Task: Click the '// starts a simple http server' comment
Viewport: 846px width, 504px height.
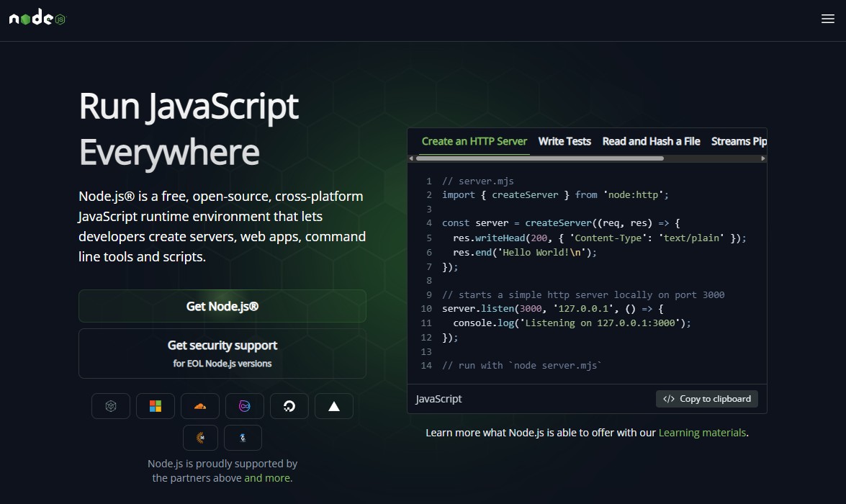Action: click(x=583, y=294)
